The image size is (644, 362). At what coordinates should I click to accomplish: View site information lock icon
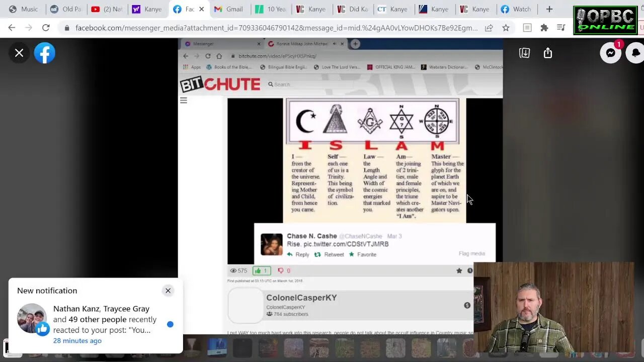(x=66, y=28)
